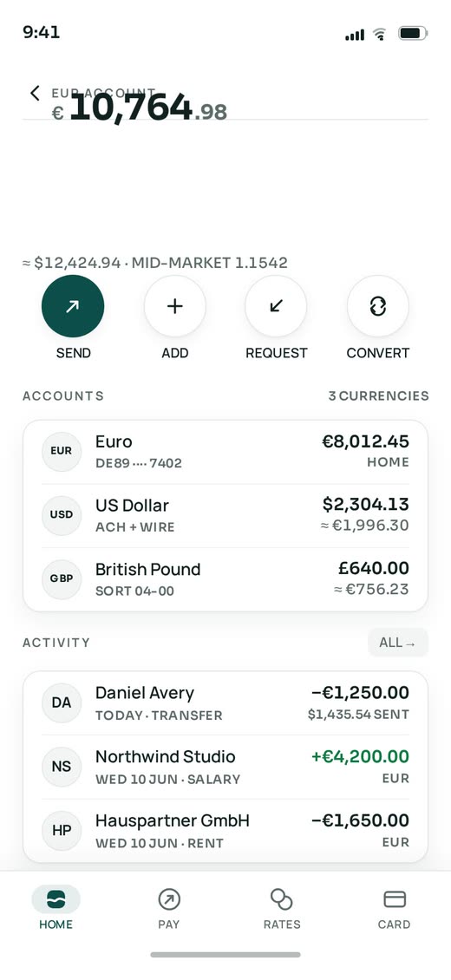Open the Convert currency icon
Screen dimensions: 451x980
(378, 306)
